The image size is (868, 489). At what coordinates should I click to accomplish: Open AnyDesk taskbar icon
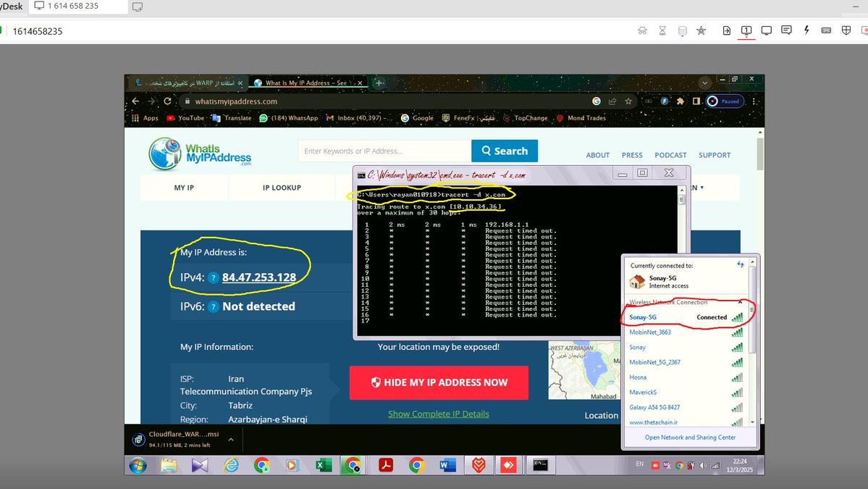tap(509, 465)
